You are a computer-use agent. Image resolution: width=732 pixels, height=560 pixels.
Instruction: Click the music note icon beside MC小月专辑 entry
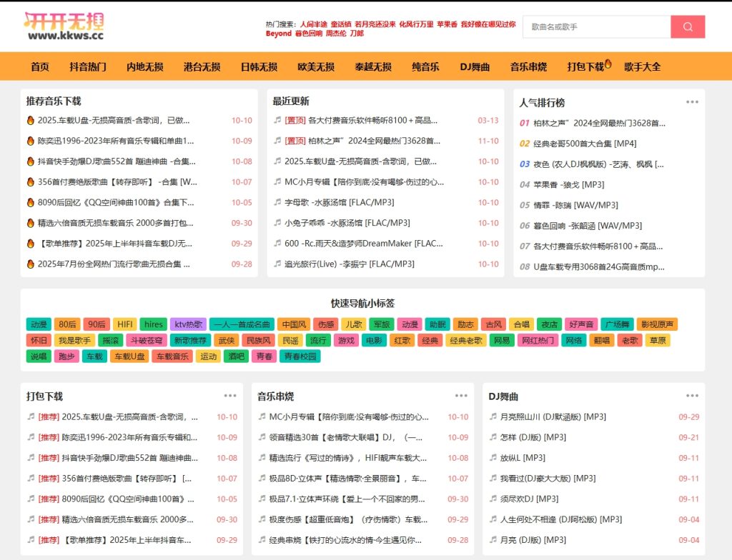click(278, 181)
